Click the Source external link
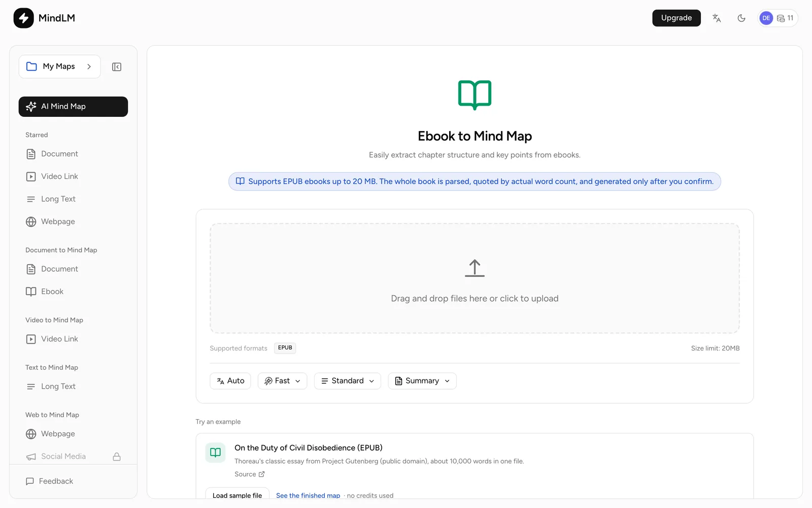Screen dimensions: 812x508 point(250,474)
